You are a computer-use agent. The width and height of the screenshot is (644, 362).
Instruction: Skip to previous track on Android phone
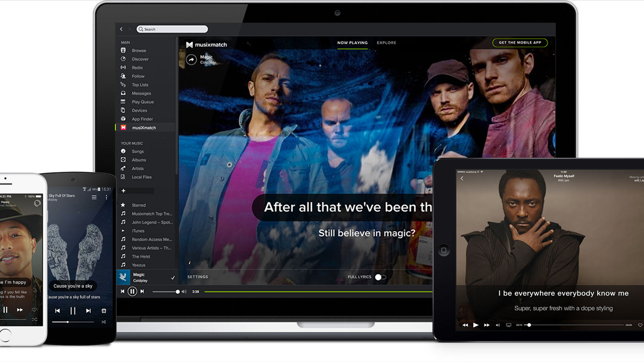tap(57, 311)
